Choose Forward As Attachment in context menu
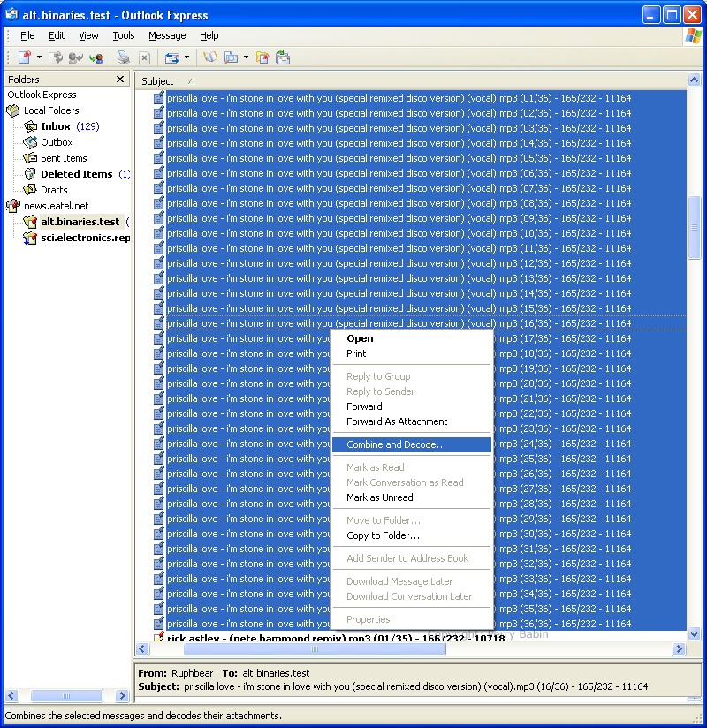 tap(412, 421)
